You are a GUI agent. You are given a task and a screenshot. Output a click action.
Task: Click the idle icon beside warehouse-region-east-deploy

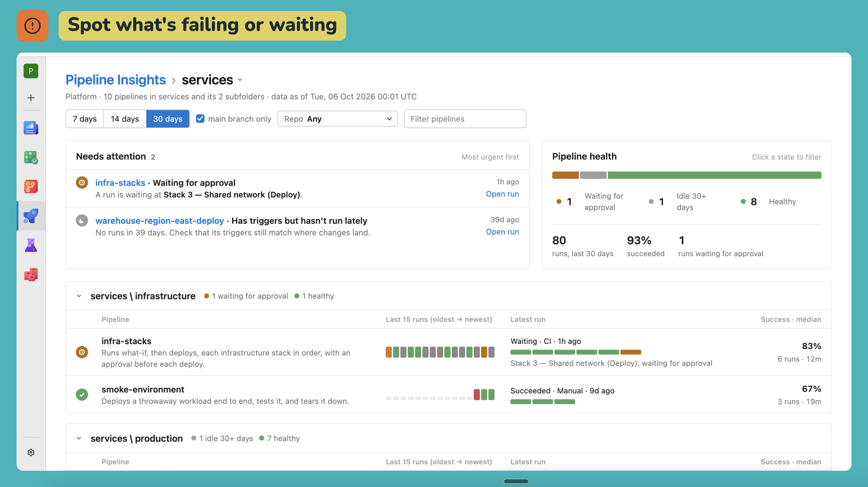[x=82, y=221]
